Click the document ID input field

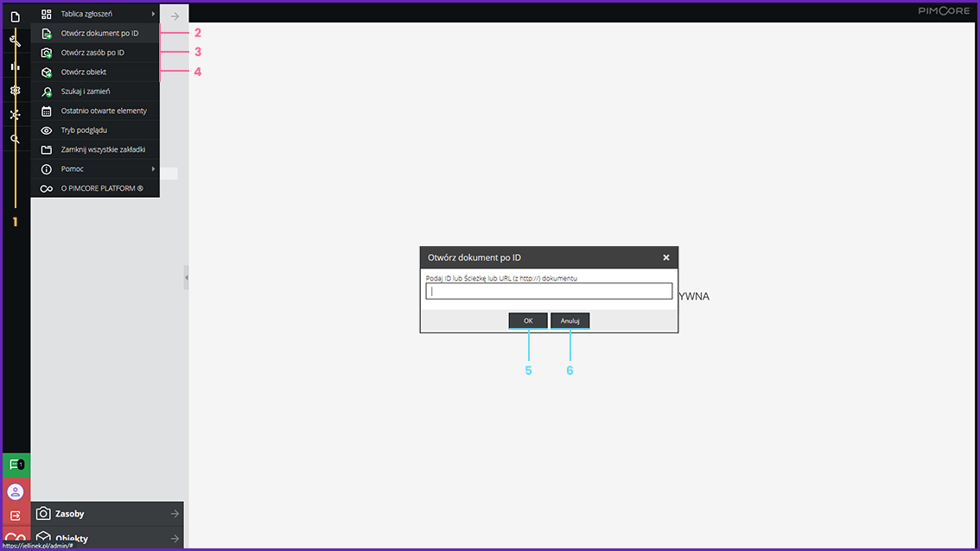click(549, 292)
